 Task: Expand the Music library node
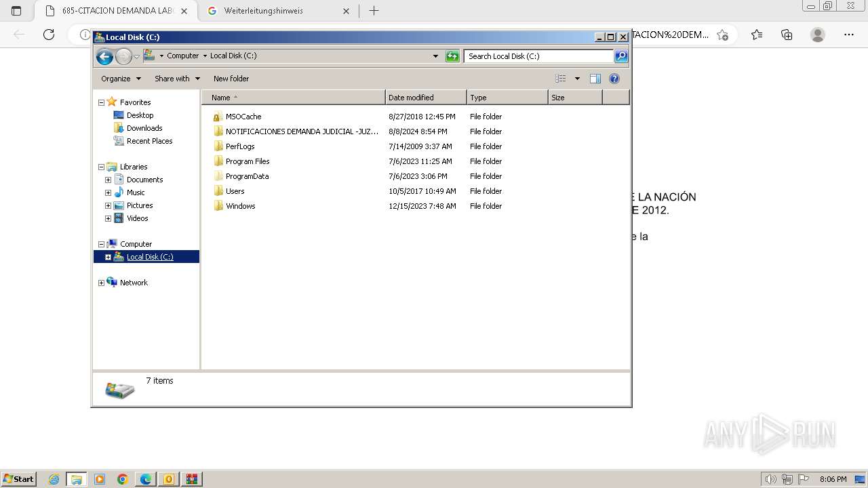[x=108, y=192]
